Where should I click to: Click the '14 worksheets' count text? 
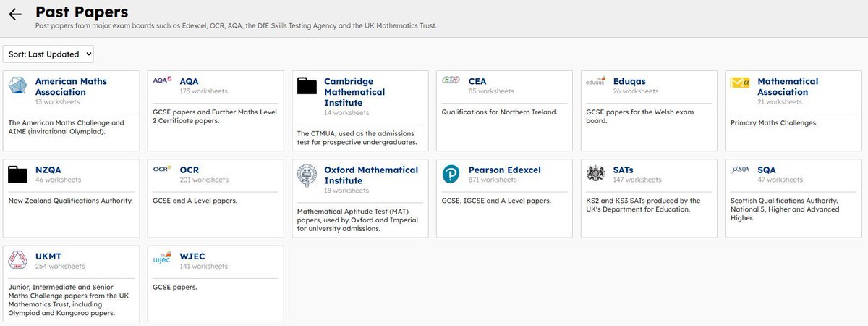click(346, 113)
